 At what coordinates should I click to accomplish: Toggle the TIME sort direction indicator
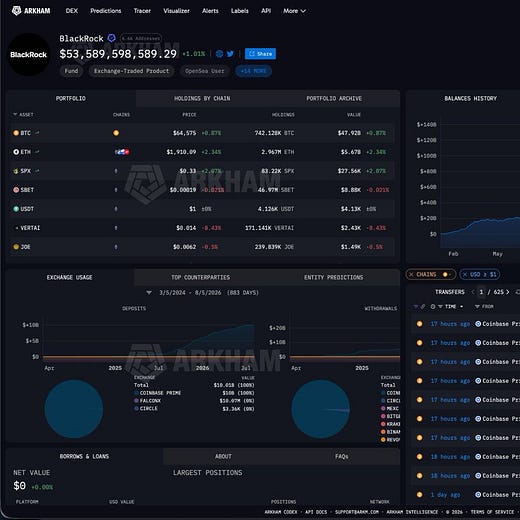click(461, 306)
